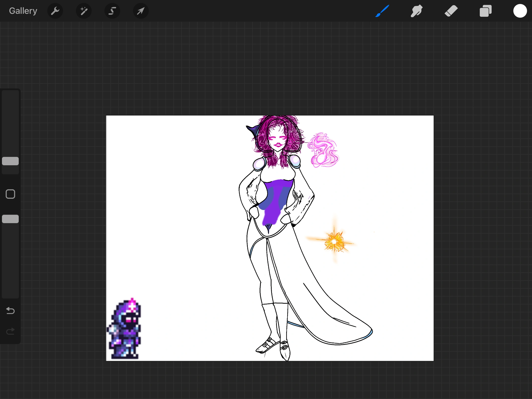Open the Actions wrench menu
Viewport: 532px width, 399px height.
(x=55, y=11)
